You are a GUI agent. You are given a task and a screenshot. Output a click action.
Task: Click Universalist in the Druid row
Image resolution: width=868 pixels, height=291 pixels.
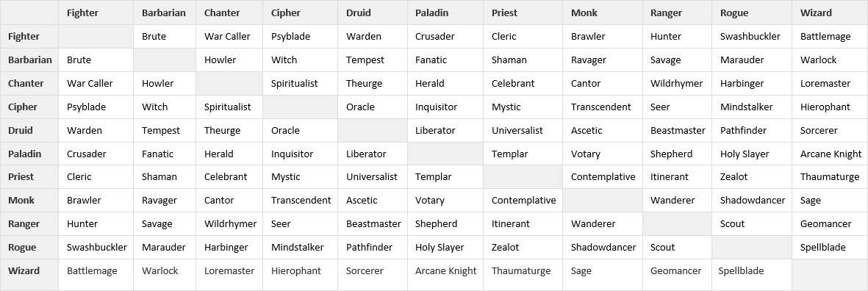pyautogui.click(x=517, y=131)
